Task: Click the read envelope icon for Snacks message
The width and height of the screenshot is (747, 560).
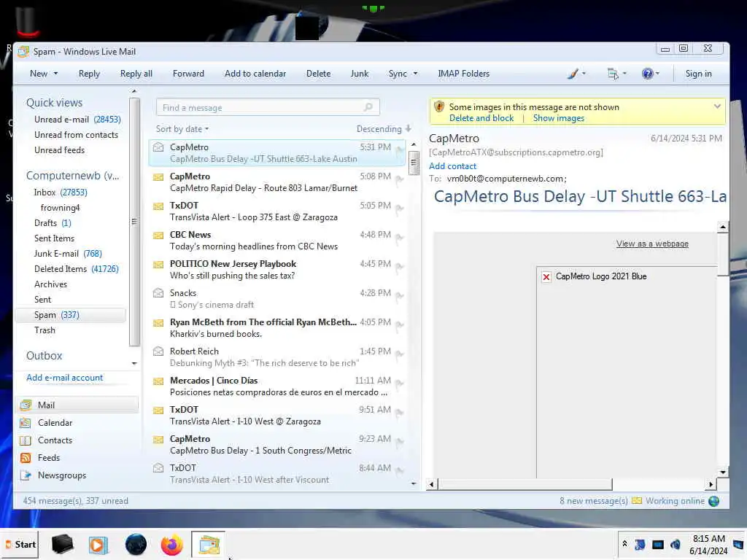Action: (x=158, y=292)
